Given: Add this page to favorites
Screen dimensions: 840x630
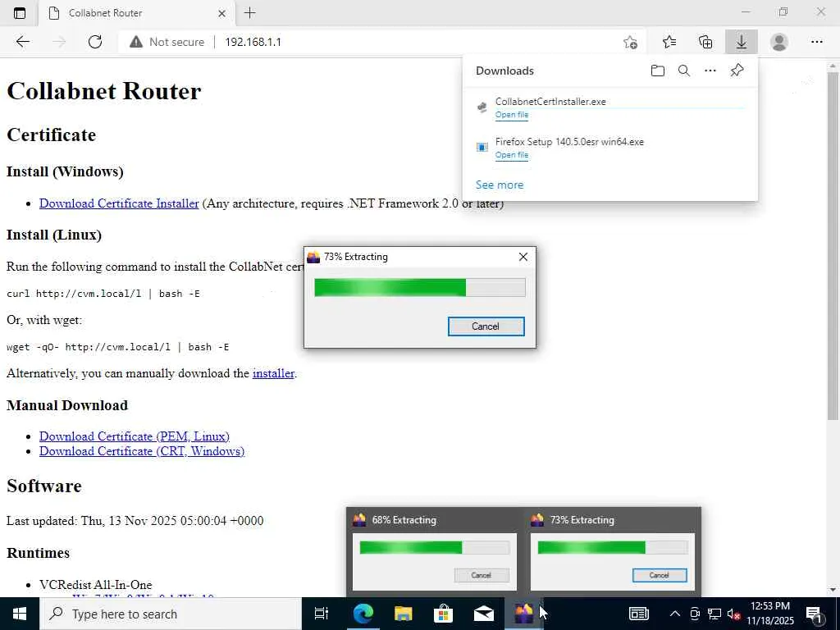Looking at the screenshot, I should click(x=631, y=42).
